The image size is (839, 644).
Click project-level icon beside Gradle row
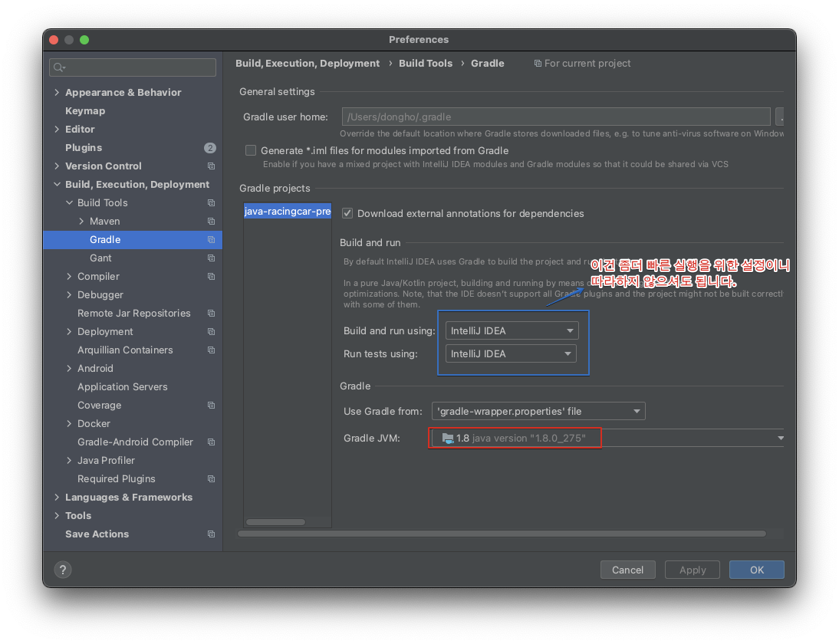[x=212, y=240]
